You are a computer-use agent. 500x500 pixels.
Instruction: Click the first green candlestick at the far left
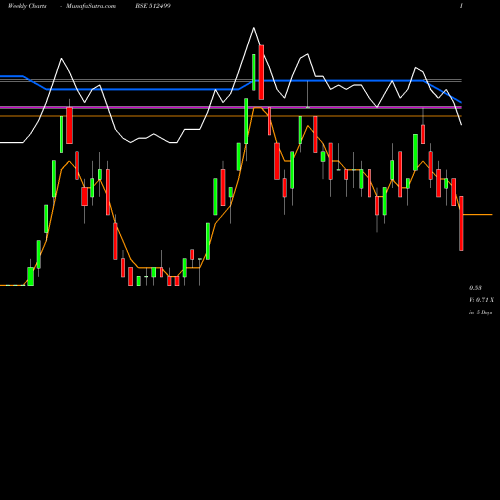pyautogui.click(x=30, y=276)
